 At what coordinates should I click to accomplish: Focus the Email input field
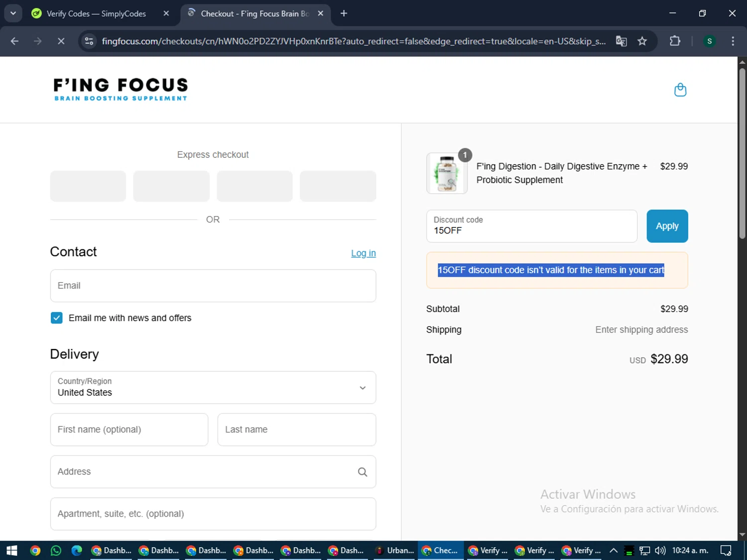pos(213,286)
